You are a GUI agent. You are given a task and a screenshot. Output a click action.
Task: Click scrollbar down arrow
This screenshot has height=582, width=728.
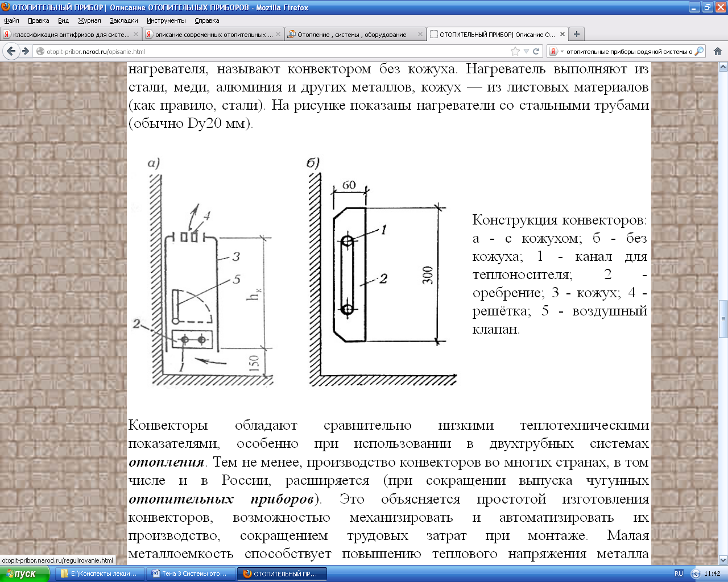pos(723,560)
